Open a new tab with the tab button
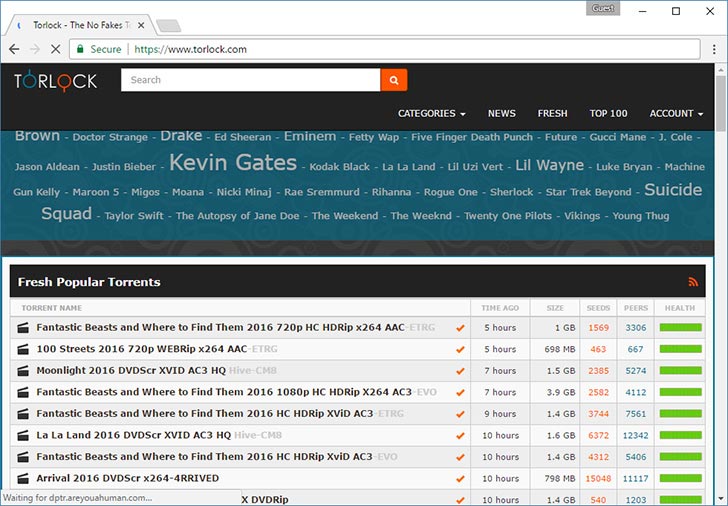The height and width of the screenshot is (506, 728). pos(168,26)
